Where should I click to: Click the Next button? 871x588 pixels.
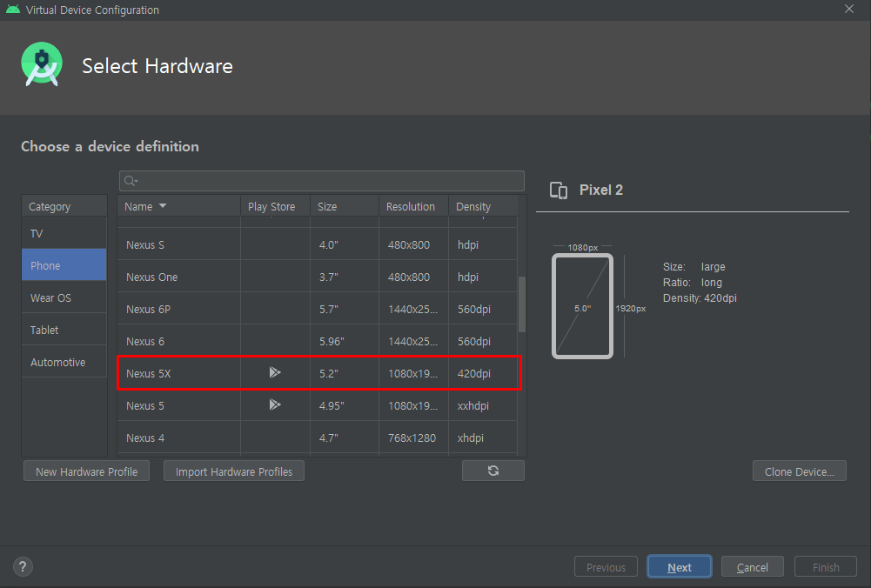(x=679, y=567)
